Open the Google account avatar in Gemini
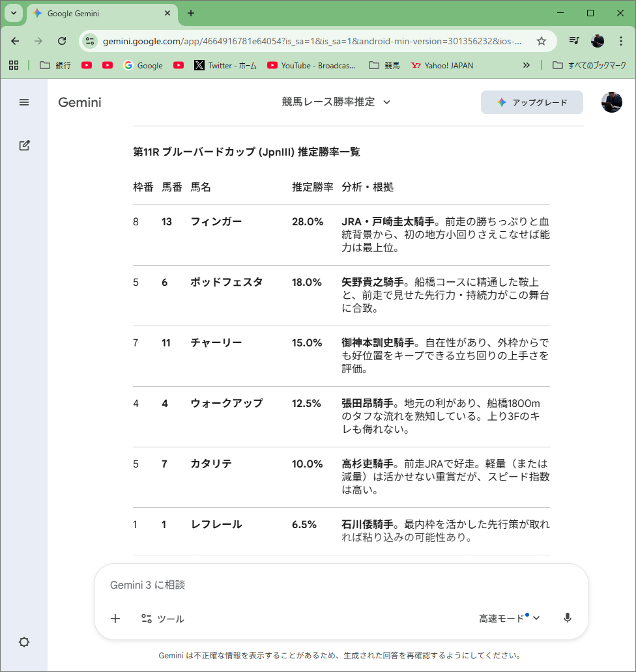Image resolution: width=636 pixels, height=672 pixels. point(611,102)
